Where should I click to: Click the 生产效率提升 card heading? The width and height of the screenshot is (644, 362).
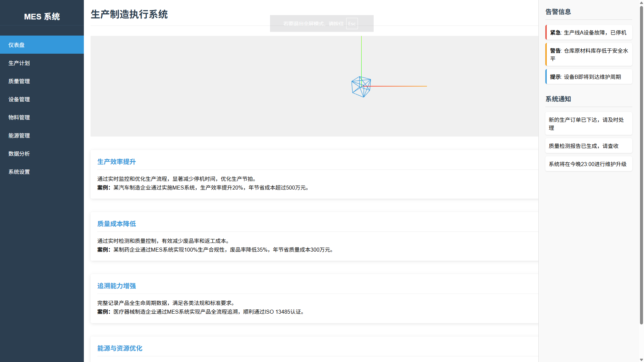coord(116,162)
